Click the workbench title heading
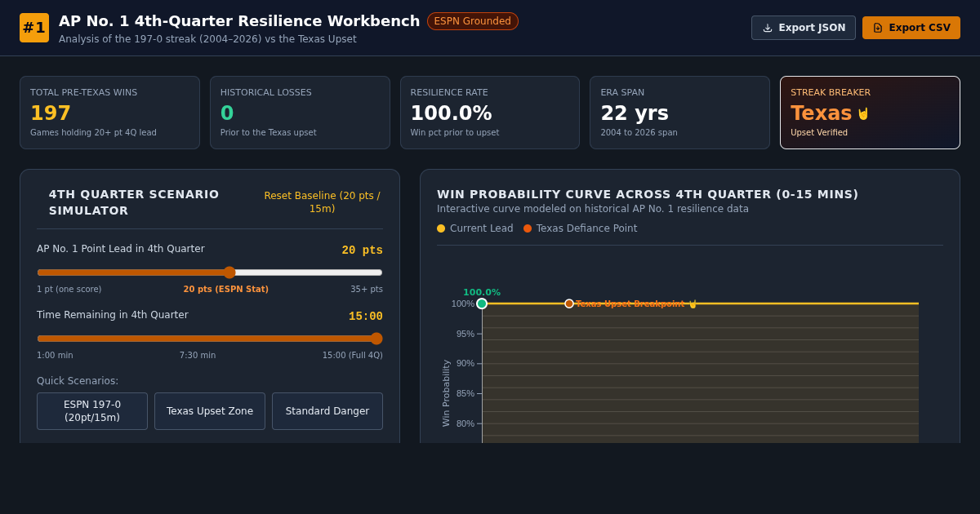The width and height of the screenshot is (980, 514). (x=239, y=21)
